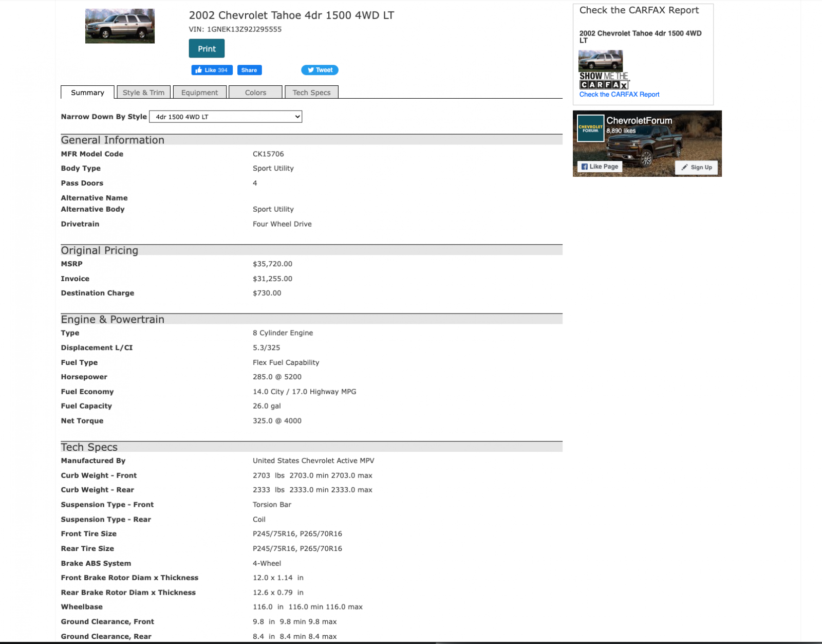Click the Tahoe vehicle thumbnail image
Viewport: 822px width, 644px height.
click(120, 26)
